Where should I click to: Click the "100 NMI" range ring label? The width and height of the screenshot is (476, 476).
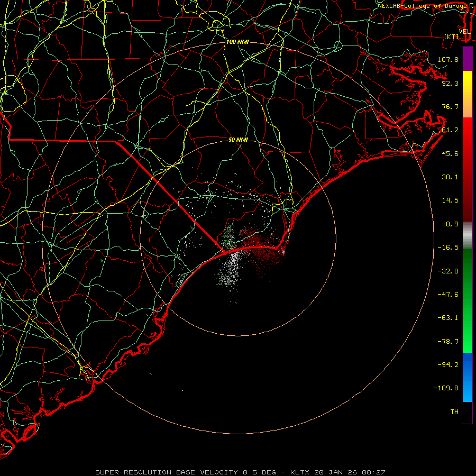pos(237,42)
